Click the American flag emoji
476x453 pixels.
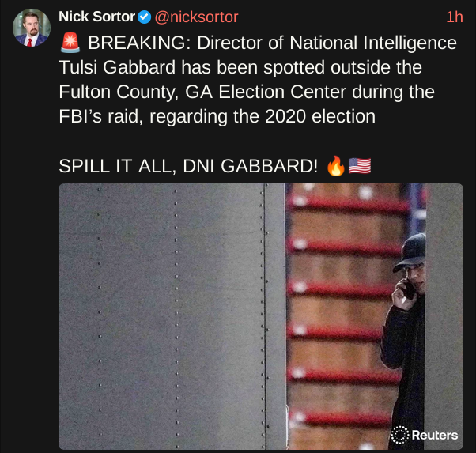358,167
